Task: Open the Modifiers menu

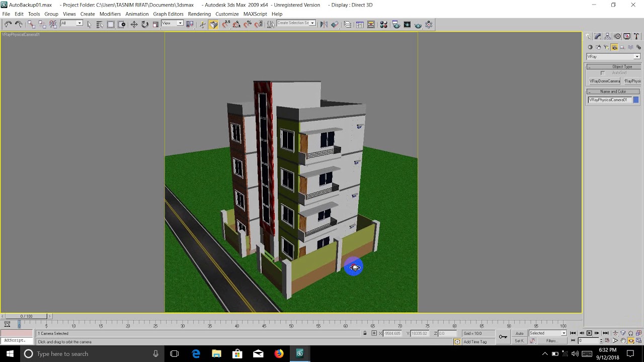Action: 110,14
